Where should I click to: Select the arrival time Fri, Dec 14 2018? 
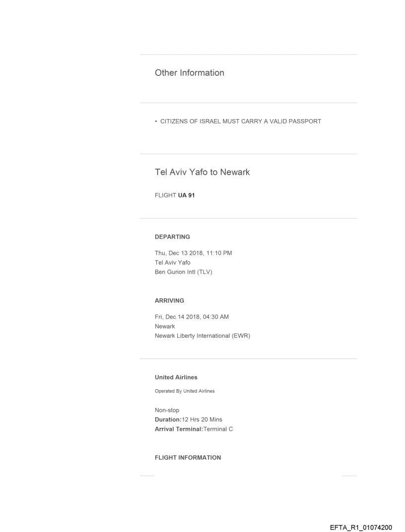(192, 317)
